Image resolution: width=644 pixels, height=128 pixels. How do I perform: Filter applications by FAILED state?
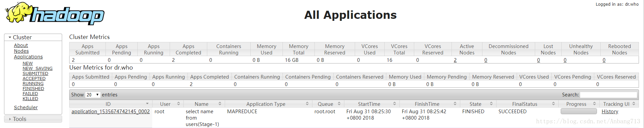click(30, 93)
